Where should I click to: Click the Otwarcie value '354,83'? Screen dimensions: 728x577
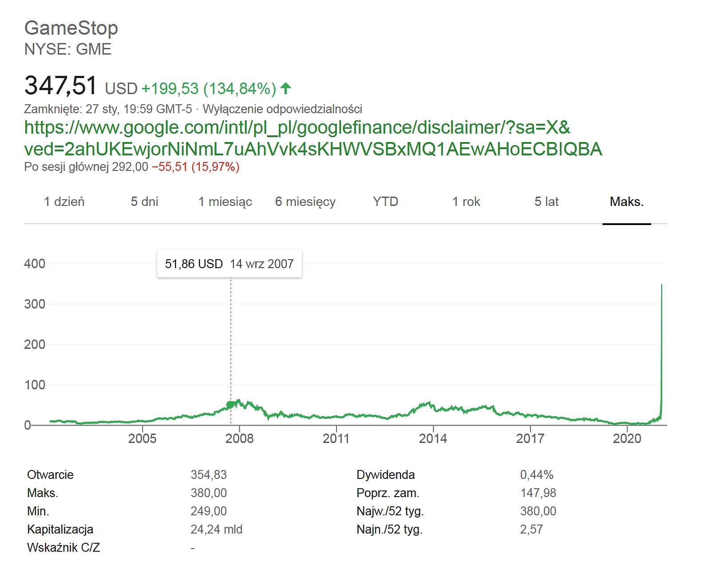[209, 475]
